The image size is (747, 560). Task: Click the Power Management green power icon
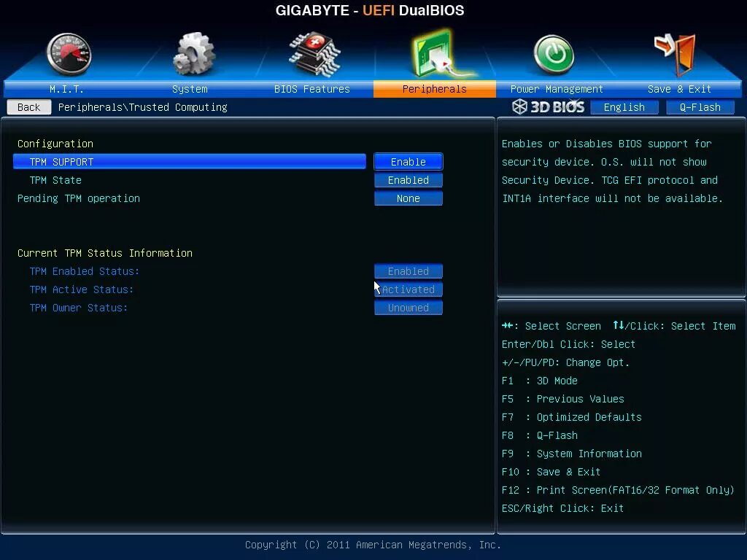tap(554, 54)
